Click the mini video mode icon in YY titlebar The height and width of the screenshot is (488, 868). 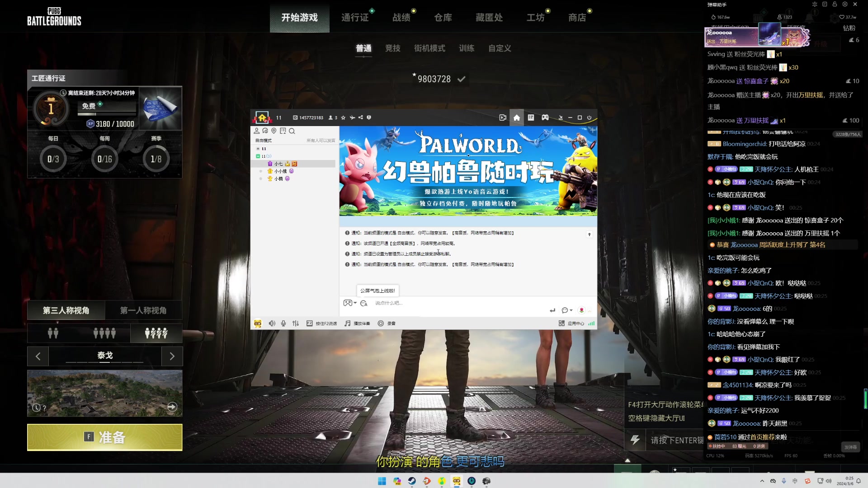[503, 117]
